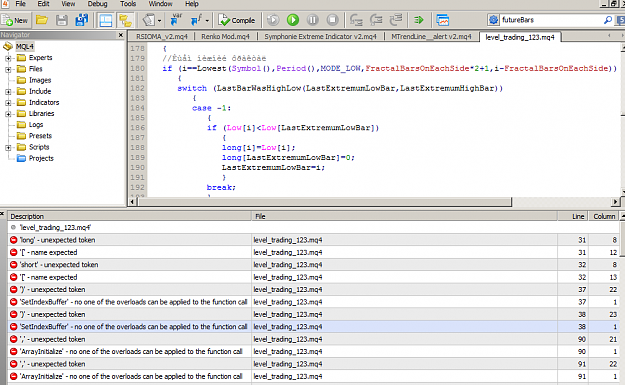Save file with floppy disk icon

61,20
